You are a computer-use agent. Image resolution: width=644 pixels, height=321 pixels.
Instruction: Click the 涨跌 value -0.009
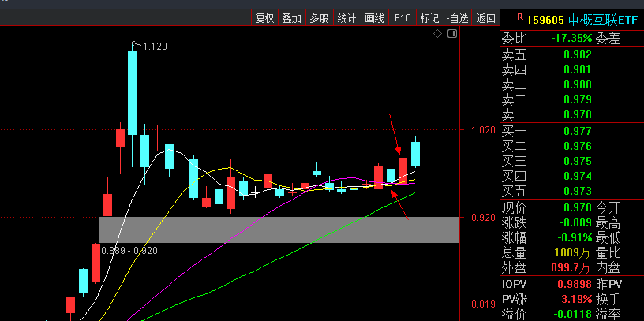point(575,222)
